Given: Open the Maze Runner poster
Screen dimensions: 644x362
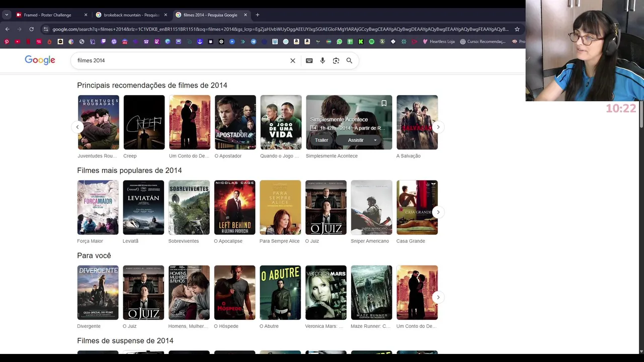Looking at the screenshot, I should point(371,293).
